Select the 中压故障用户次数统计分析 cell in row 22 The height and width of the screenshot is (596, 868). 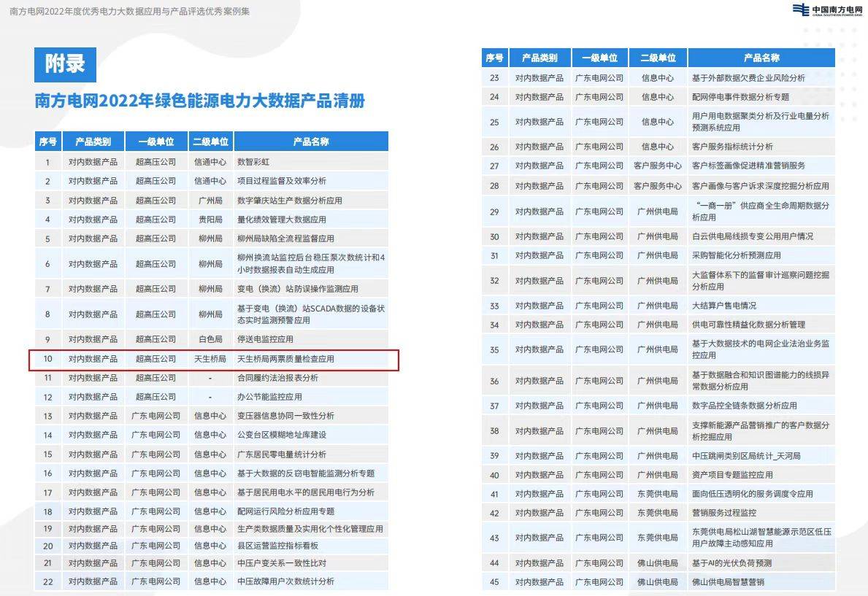point(285,581)
